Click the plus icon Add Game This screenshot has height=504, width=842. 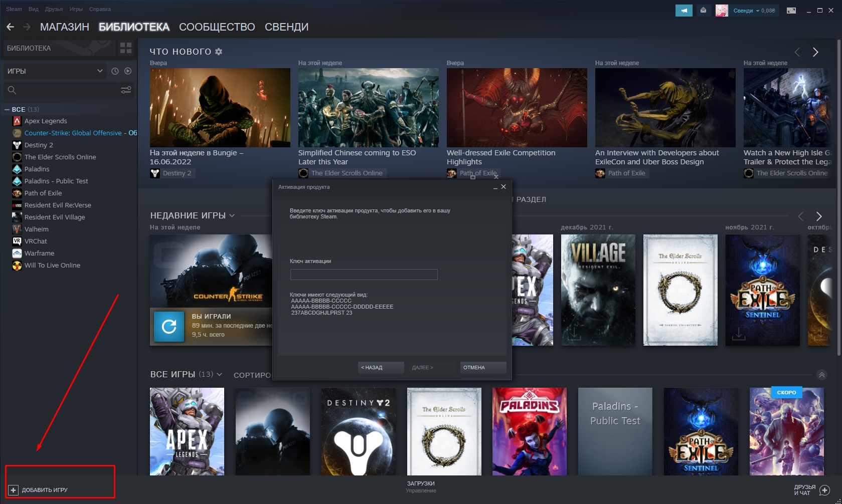[x=14, y=490]
